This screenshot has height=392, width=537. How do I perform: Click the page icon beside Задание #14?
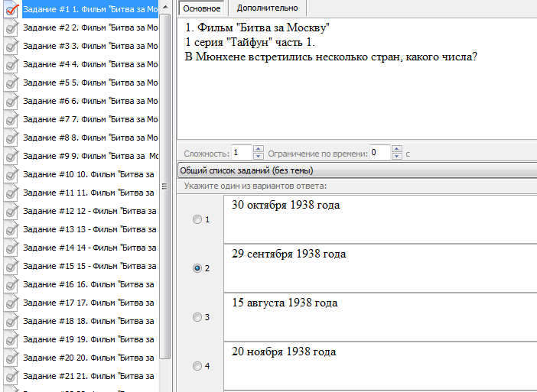pyautogui.click(x=11, y=248)
